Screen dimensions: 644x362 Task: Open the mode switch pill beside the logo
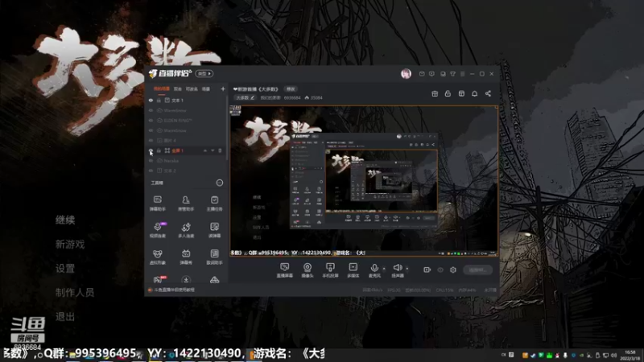point(204,73)
